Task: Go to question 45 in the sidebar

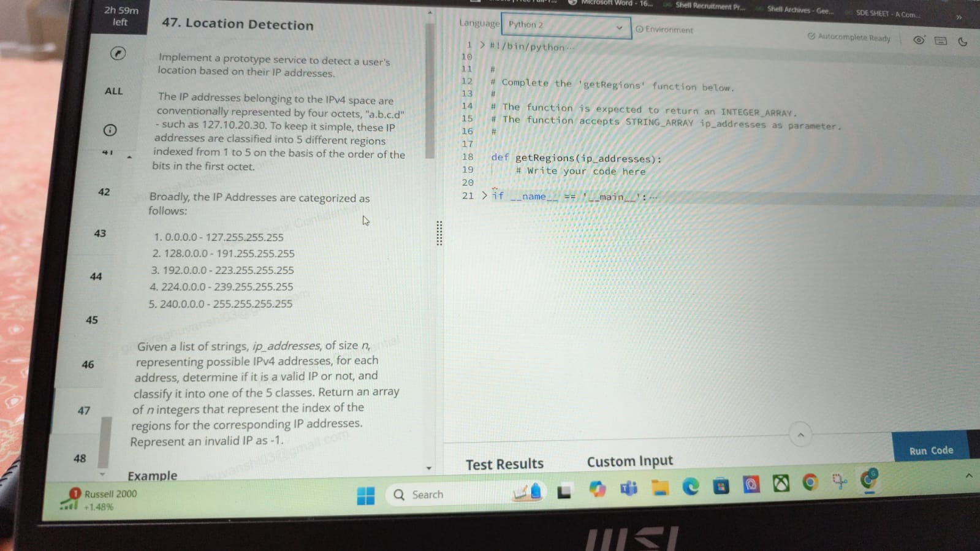Action: pyautogui.click(x=92, y=320)
